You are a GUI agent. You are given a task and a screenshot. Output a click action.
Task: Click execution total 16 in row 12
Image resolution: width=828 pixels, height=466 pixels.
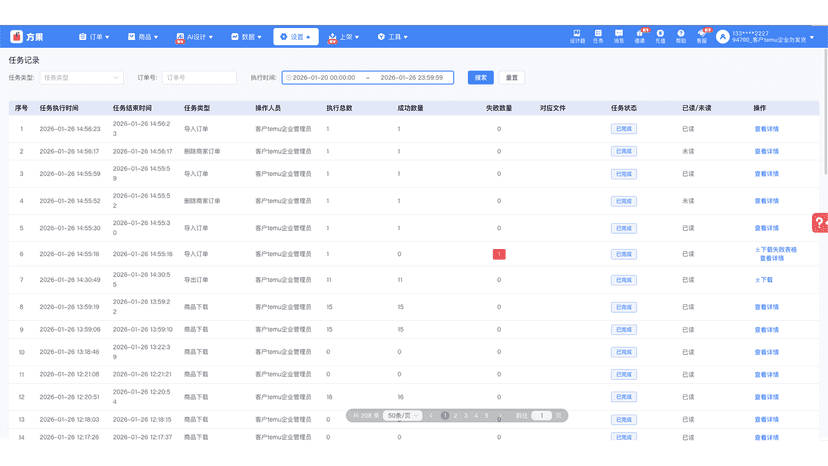click(x=329, y=397)
